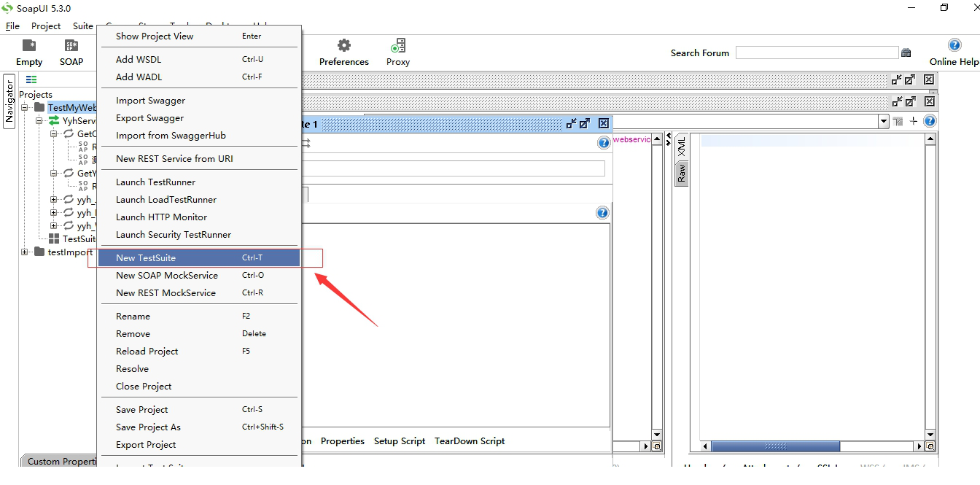Click Import from SwaggerHub
This screenshot has width=980, height=485.
coord(198,135)
